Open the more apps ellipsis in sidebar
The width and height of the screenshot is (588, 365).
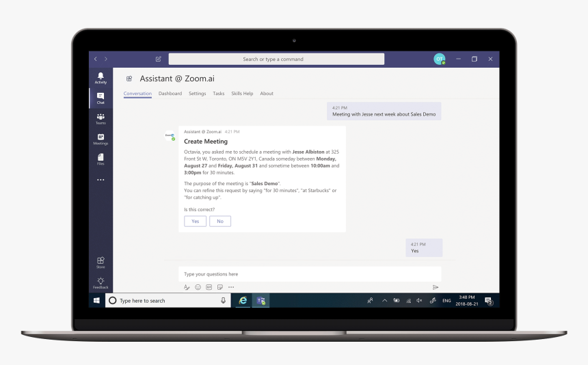pos(101,180)
